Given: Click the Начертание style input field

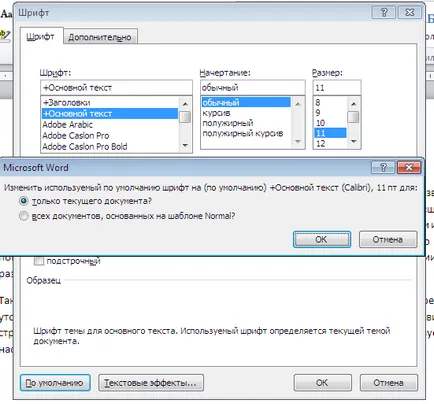Looking at the screenshot, I should click(253, 88).
